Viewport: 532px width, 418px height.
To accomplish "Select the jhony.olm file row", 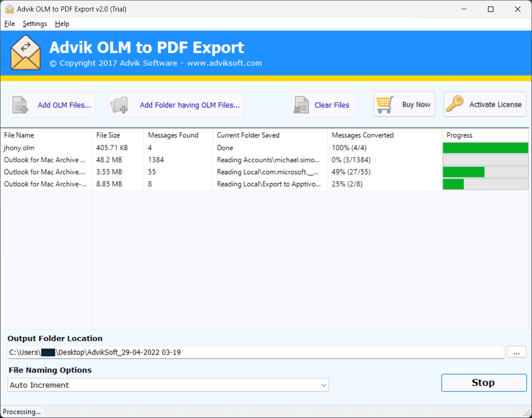I will 265,148.
